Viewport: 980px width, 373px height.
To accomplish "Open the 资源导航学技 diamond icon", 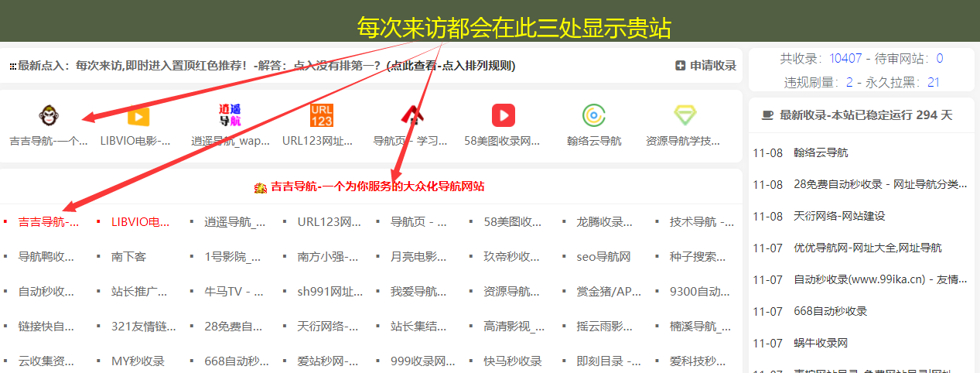I will 685,116.
